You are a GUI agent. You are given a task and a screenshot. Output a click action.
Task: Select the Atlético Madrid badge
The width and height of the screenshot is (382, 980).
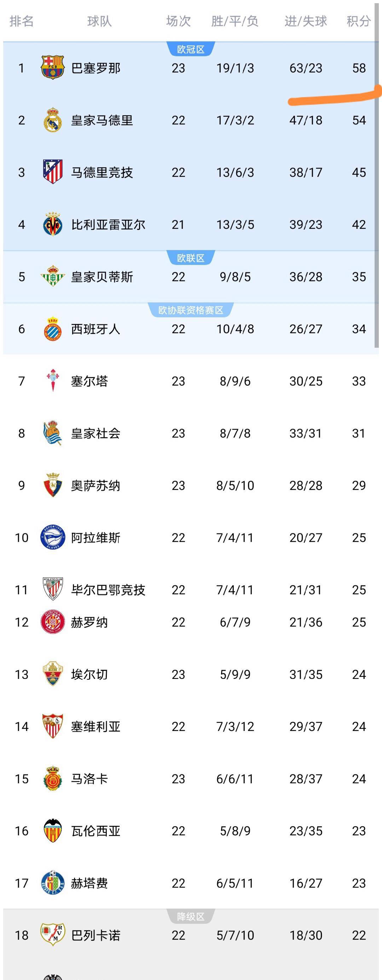tap(52, 172)
